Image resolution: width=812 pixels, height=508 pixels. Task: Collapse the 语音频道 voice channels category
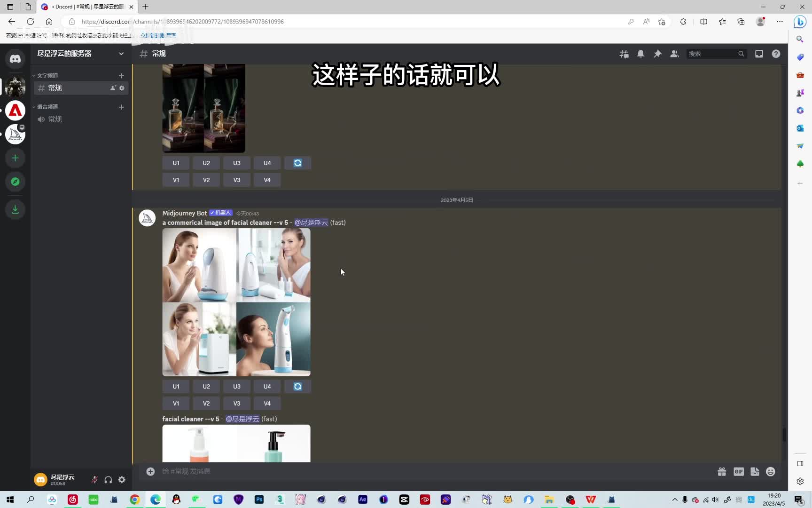click(x=47, y=107)
